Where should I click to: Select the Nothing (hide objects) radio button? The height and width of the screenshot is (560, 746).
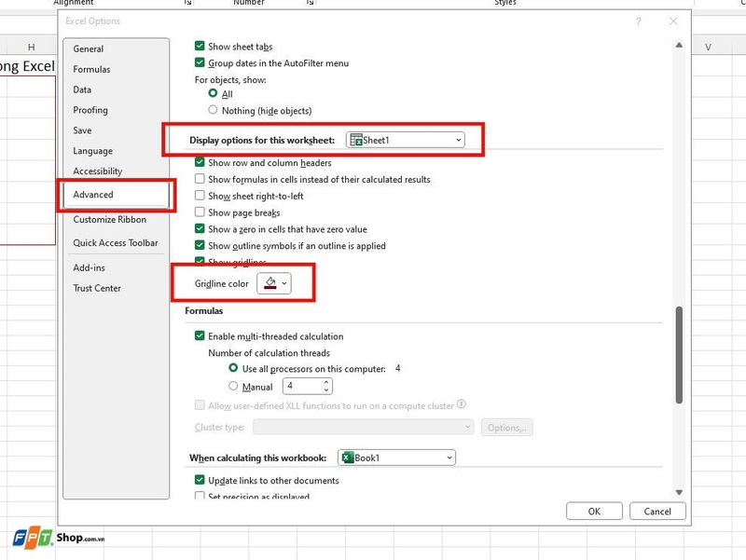coord(213,109)
